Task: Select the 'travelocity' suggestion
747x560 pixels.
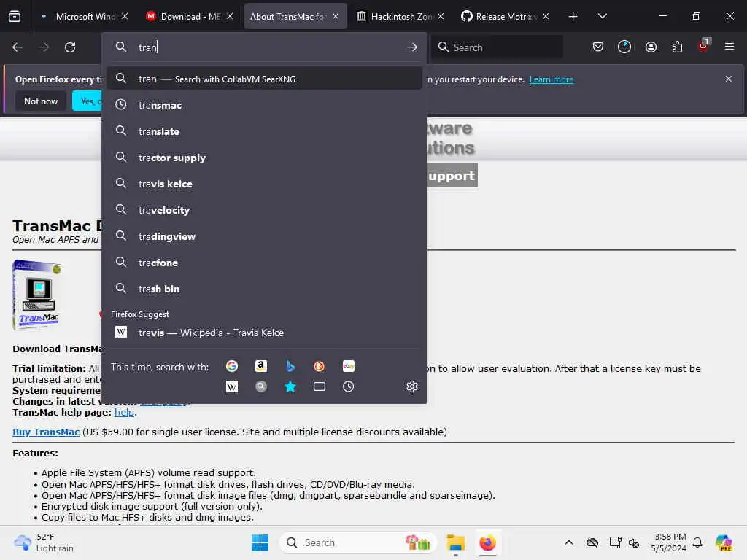Action: 264,210
